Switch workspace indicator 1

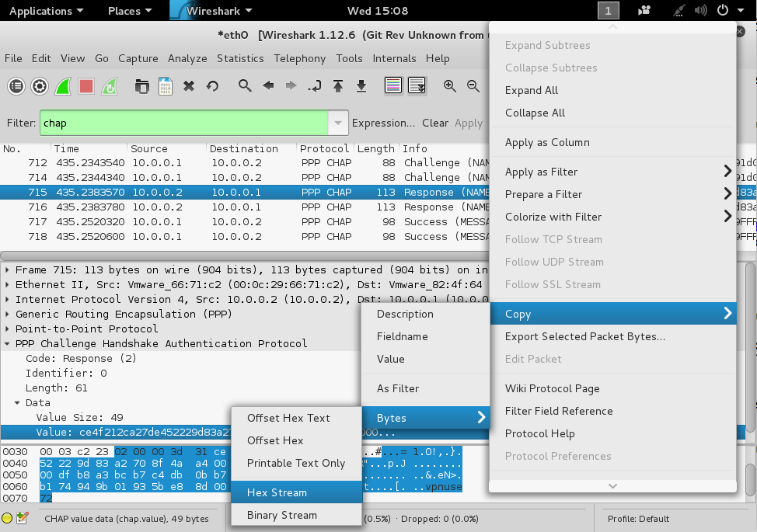point(609,11)
